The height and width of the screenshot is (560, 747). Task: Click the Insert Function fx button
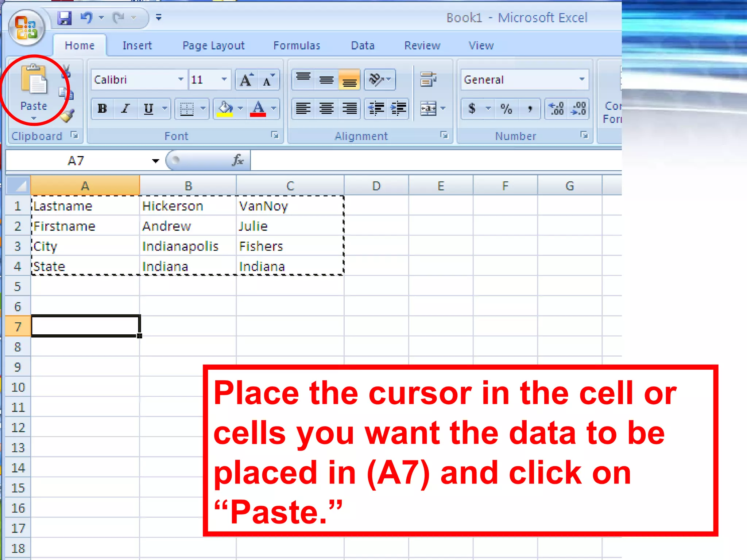[x=238, y=160]
